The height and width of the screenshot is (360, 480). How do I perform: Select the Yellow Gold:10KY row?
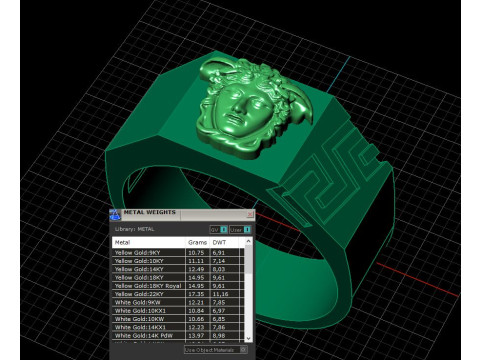(178, 261)
